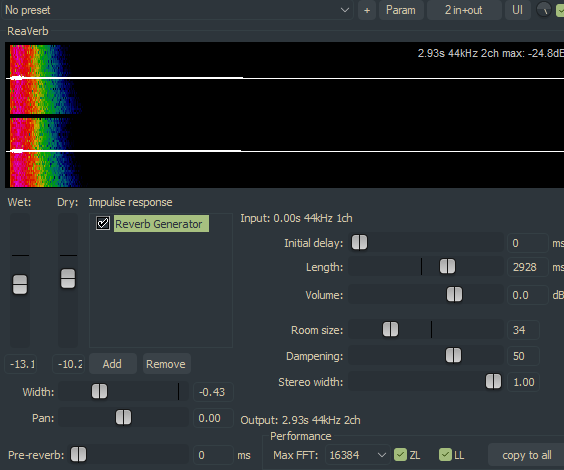Open the No preset dropdown
The image size is (564, 470).
177,10
